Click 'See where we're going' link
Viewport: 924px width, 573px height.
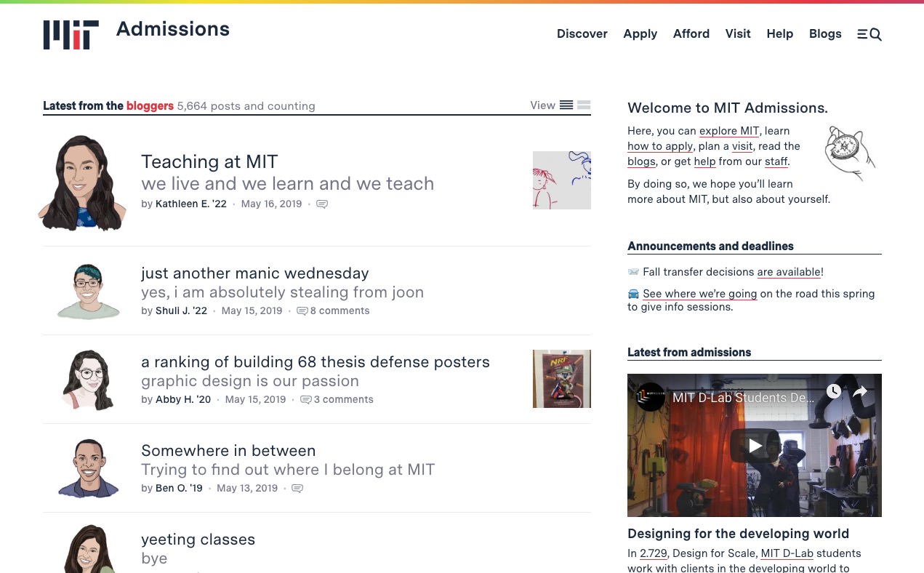[x=700, y=294]
